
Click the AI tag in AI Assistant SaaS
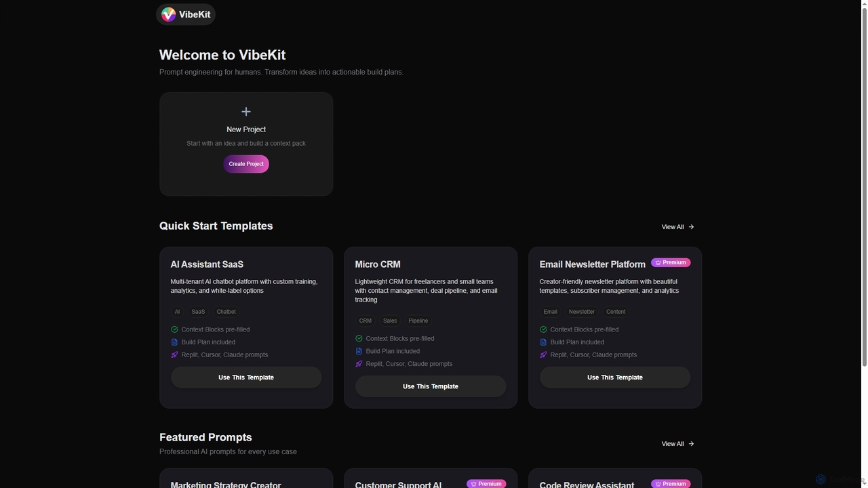(x=177, y=312)
